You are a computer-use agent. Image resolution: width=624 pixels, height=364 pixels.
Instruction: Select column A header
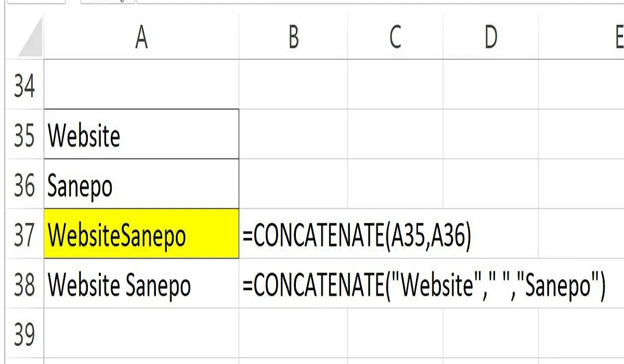click(140, 36)
